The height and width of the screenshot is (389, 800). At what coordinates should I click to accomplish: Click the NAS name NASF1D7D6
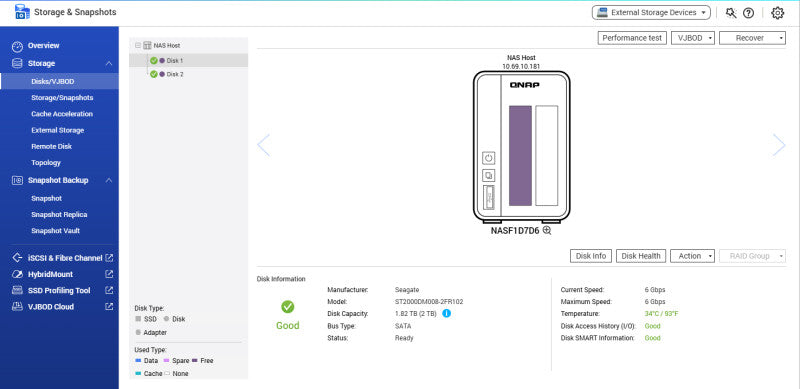[515, 231]
